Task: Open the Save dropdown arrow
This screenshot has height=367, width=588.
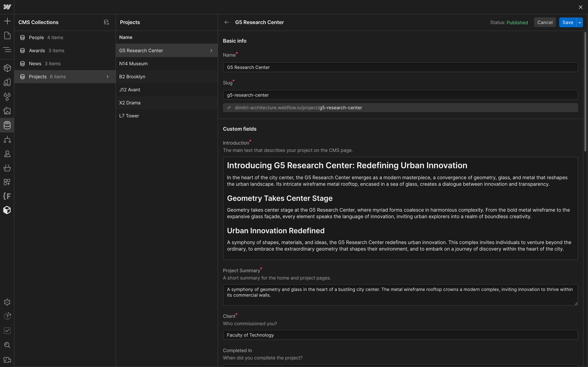Action: point(580,22)
